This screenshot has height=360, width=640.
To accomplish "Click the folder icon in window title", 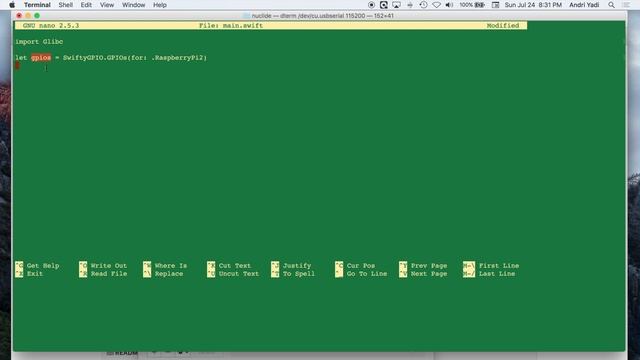I will 246,16.
